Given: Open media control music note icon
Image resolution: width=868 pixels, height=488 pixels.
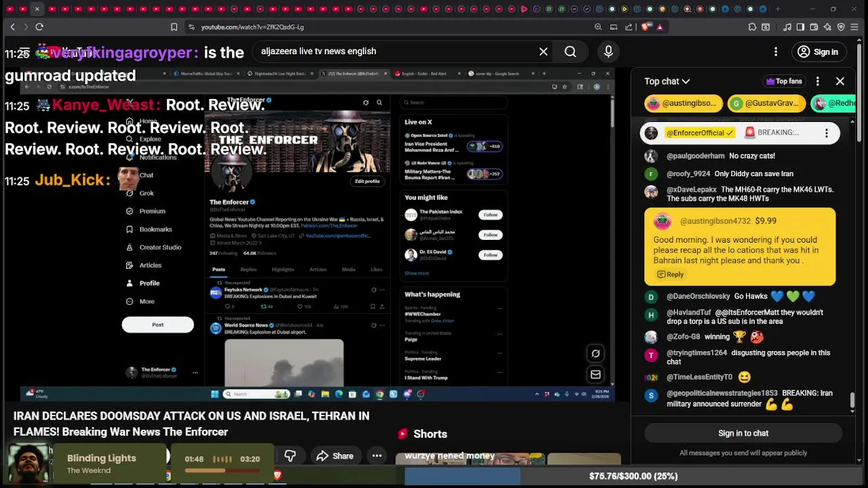Looking at the screenshot, I should [x=787, y=27].
